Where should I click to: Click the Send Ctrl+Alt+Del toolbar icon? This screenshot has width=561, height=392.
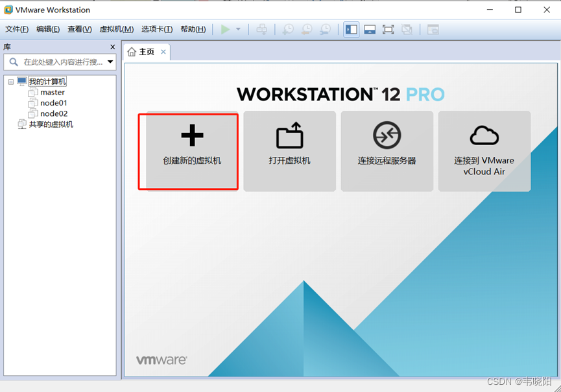(262, 29)
